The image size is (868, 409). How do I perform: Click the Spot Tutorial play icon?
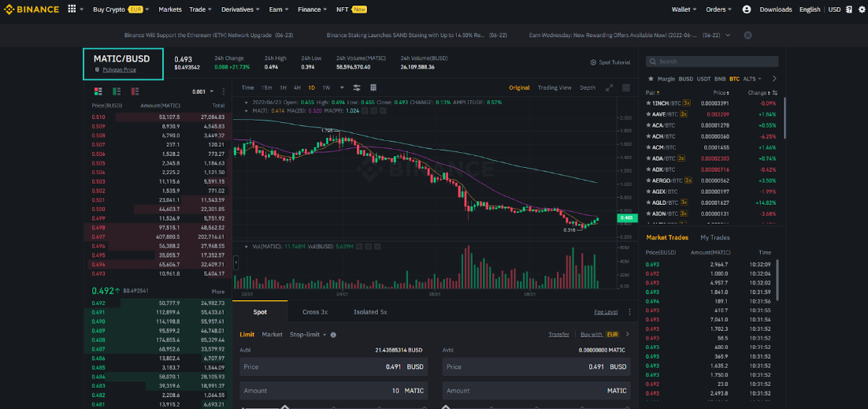coord(593,62)
